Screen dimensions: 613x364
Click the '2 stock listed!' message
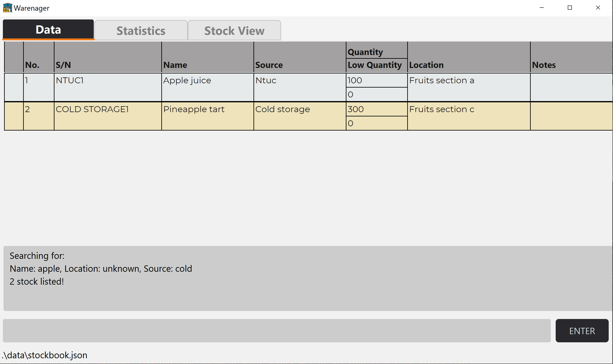(x=37, y=282)
